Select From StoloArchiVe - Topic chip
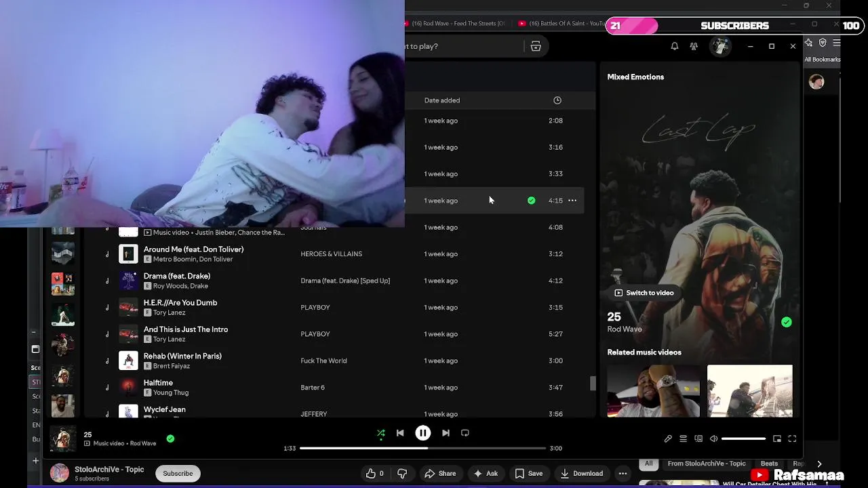Image resolution: width=868 pixels, height=488 pixels. 707,464
